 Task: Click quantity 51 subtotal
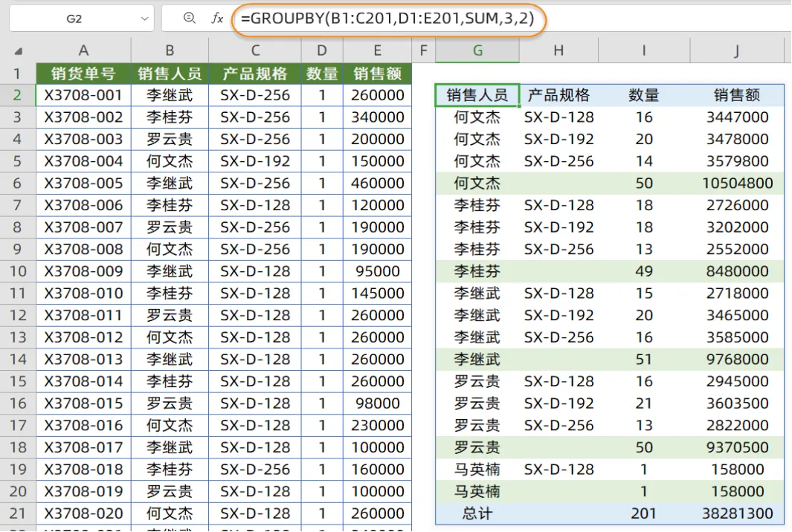(643, 360)
